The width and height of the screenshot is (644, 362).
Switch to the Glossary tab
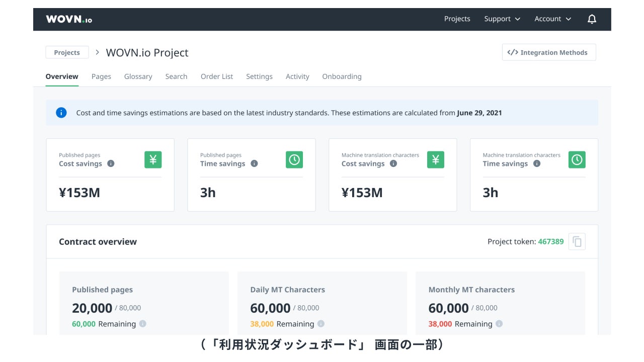138,76
